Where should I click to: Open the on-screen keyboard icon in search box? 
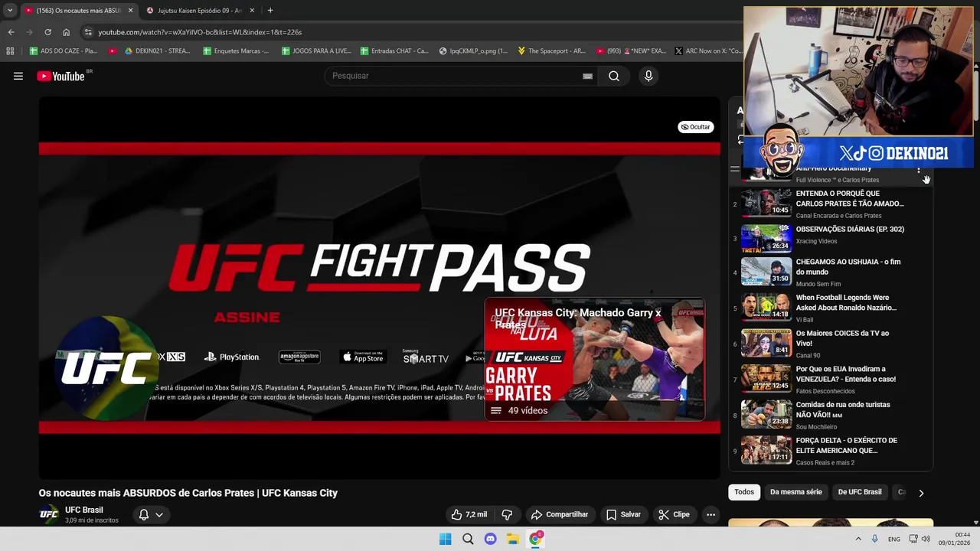point(587,76)
